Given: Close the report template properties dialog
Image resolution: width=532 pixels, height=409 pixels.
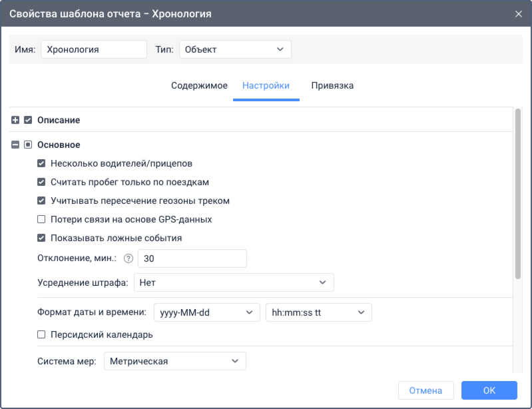Looking at the screenshot, I should [519, 13].
